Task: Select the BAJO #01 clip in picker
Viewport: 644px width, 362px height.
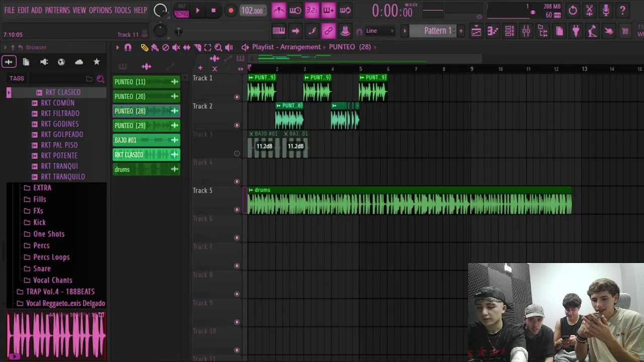Action: click(x=146, y=140)
